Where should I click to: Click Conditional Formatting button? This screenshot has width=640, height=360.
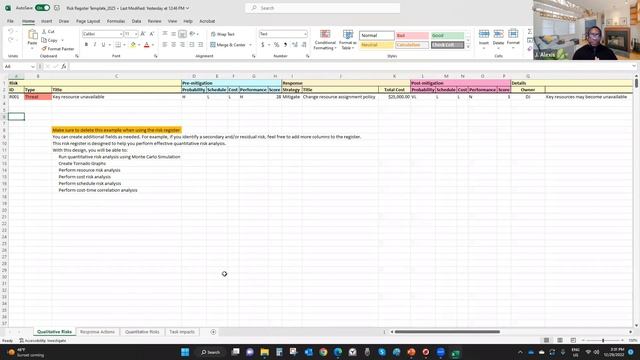[x=325, y=40]
